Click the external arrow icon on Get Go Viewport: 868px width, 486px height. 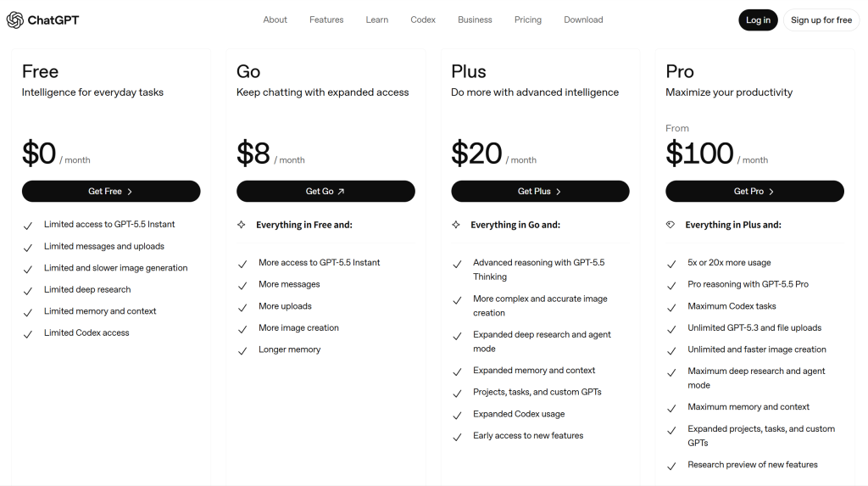341,191
